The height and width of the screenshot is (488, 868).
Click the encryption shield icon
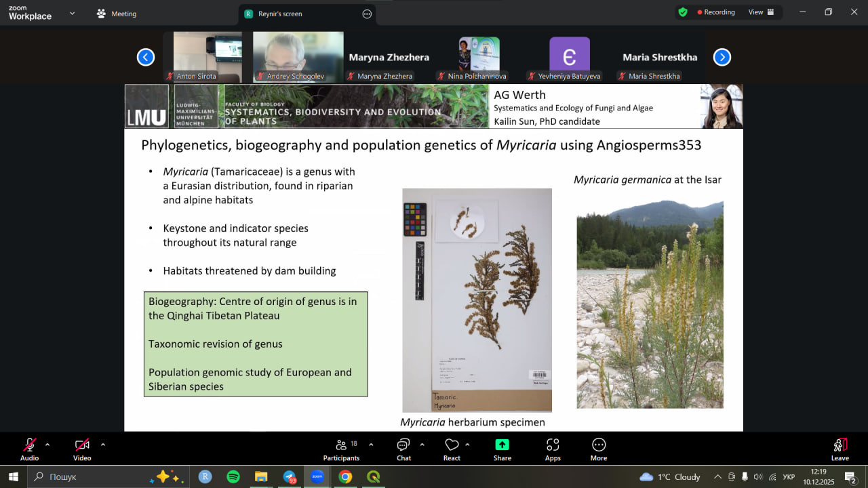(683, 12)
